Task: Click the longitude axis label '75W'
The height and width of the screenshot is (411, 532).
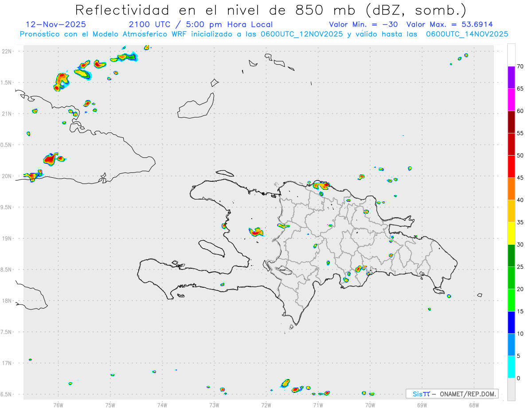Action: 110,405
